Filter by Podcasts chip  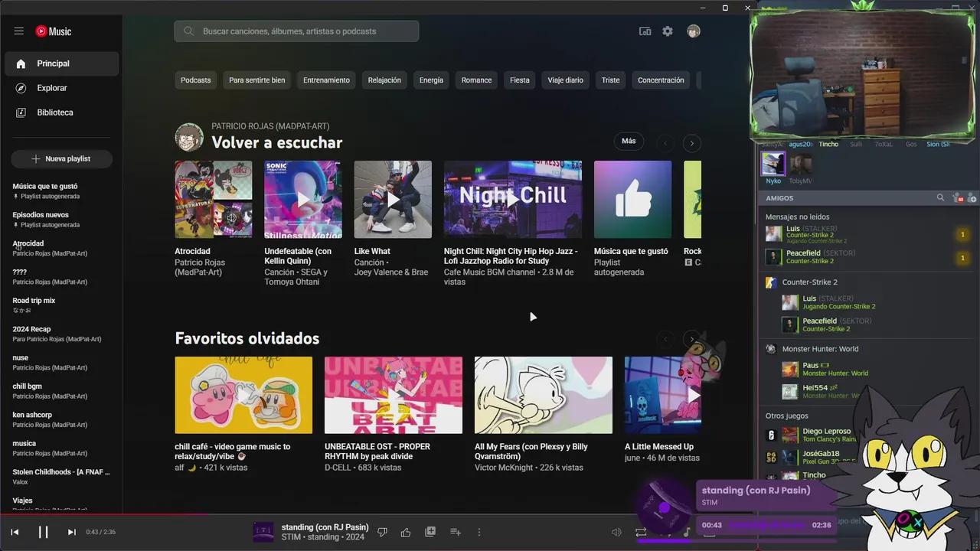195,80
